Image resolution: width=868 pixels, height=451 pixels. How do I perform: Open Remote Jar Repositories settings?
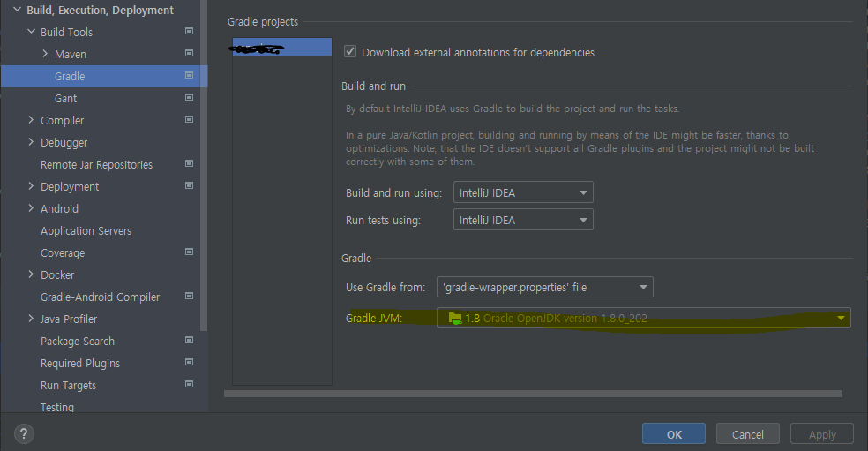click(x=96, y=164)
